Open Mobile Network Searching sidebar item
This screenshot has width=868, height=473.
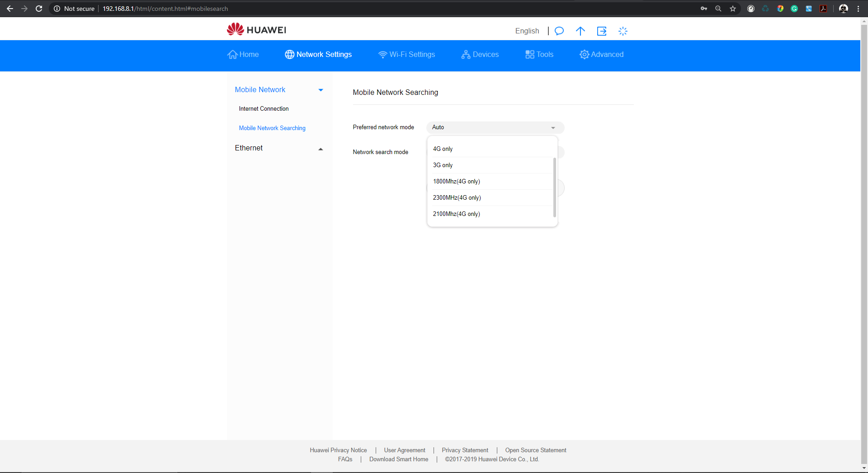pyautogui.click(x=272, y=128)
